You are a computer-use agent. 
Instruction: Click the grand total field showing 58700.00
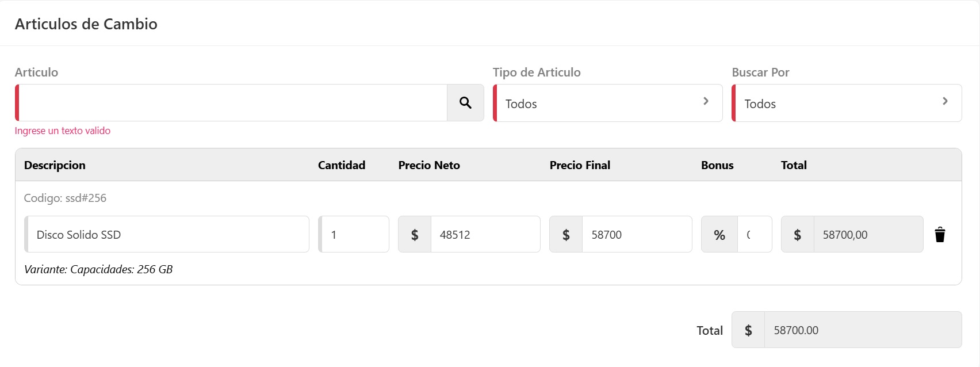pos(863,330)
